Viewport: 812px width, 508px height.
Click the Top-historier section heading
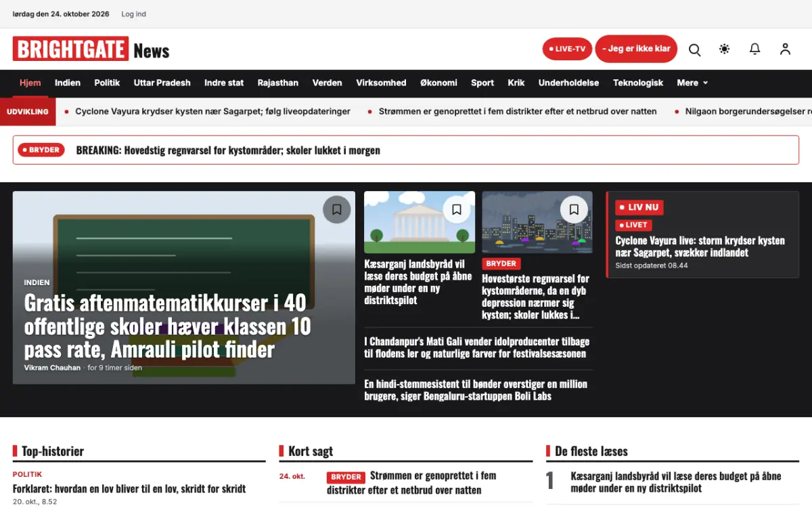click(x=53, y=451)
